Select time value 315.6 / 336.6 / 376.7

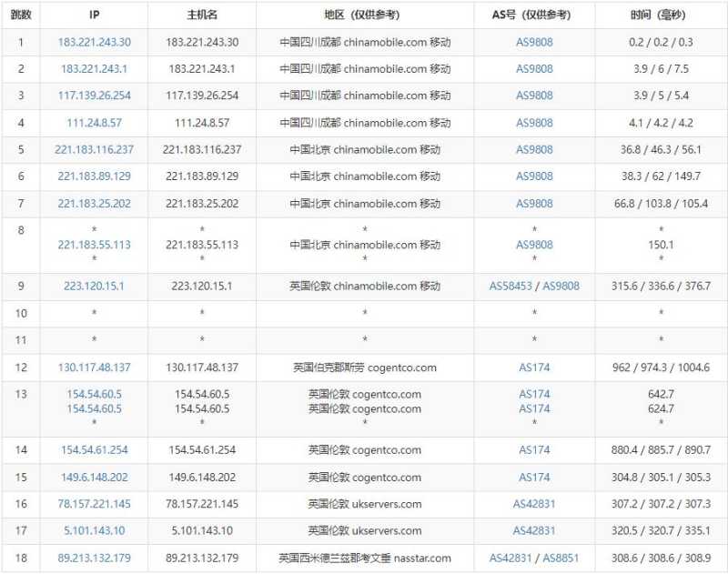(x=661, y=286)
